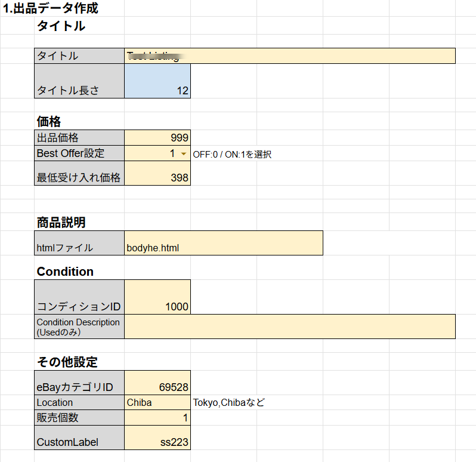Screen dimensions: 476x462
Task: Click the Best Offer設定 label cell
Action: pyautogui.click(x=79, y=153)
